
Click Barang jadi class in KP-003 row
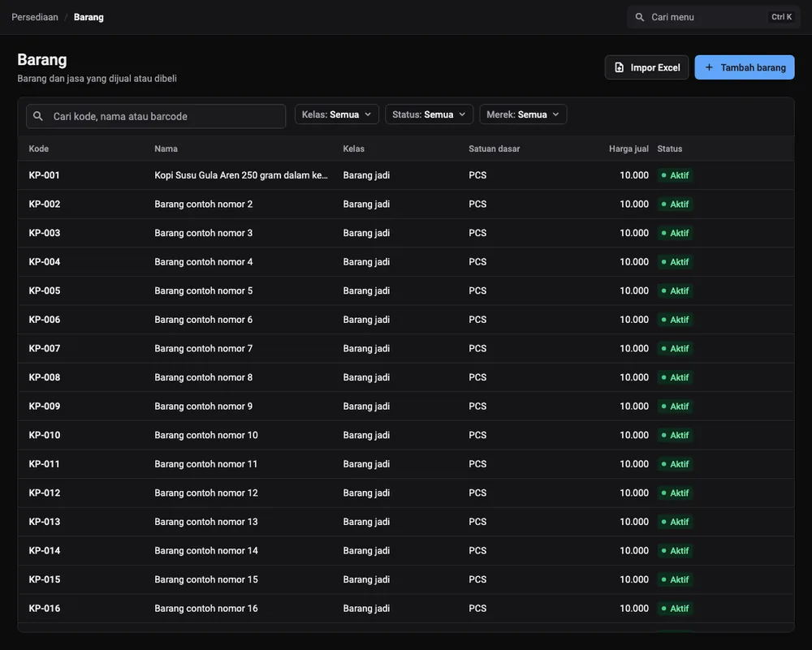pos(366,233)
